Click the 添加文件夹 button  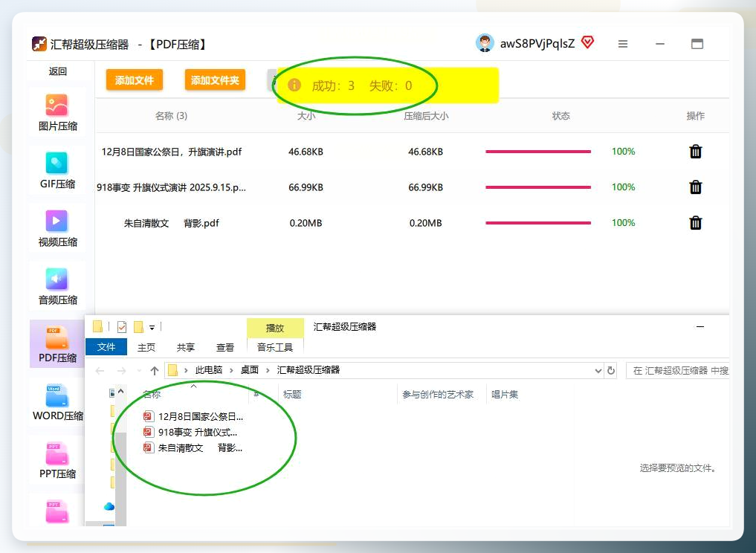tap(215, 80)
